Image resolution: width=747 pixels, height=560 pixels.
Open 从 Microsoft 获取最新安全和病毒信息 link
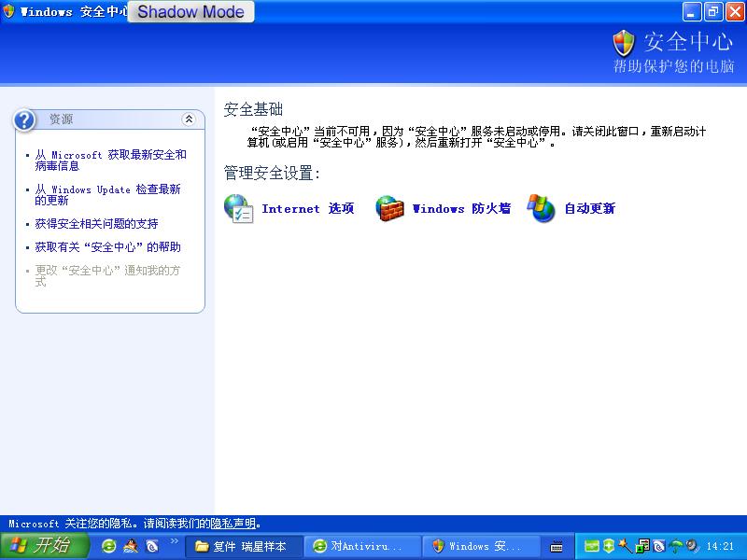tap(110, 161)
